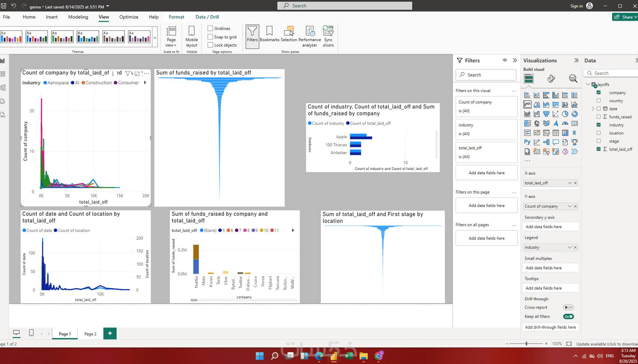This screenshot has width=638, height=364.
Task: Open File Explorer from taskbar
Action: click(x=363, y=356)
